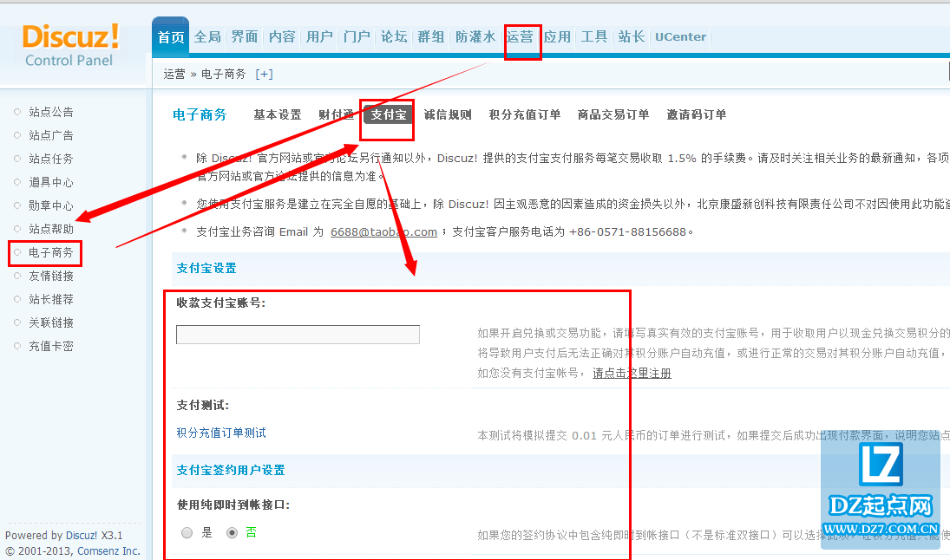Open the 邀请码订单 sub-tab
Screen dimensions: 950x560
[696, 114]
